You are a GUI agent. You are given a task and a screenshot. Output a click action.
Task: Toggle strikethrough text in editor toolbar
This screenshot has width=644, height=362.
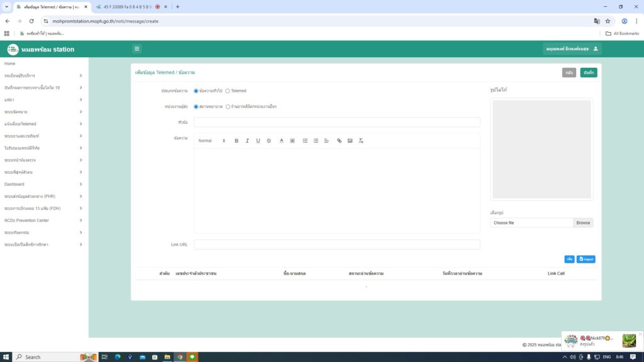pyautogui.click(x=269, y=141)
